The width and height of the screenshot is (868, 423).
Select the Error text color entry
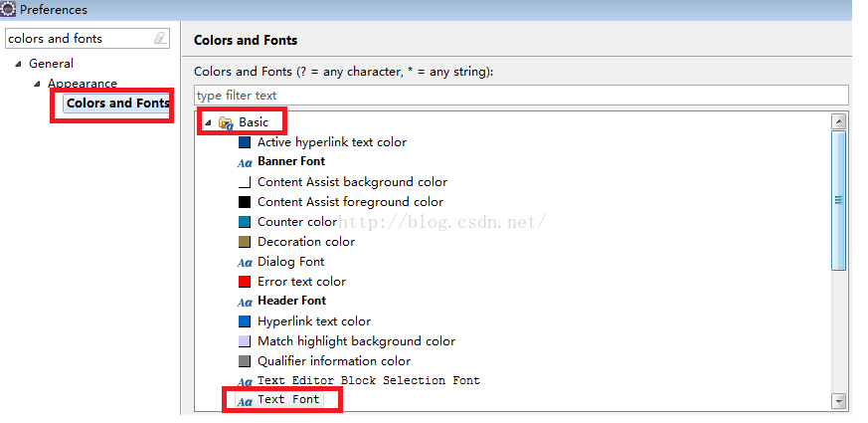click(x=301, y=282)
